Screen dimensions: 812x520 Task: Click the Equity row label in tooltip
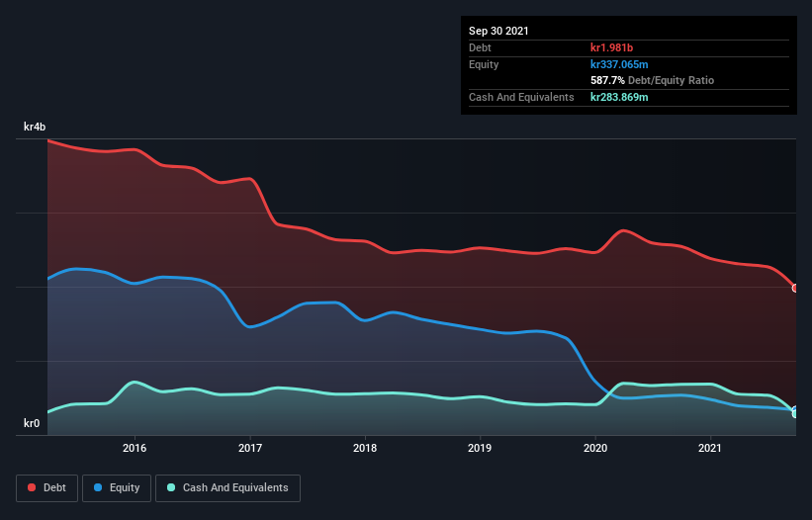point(484,64)
